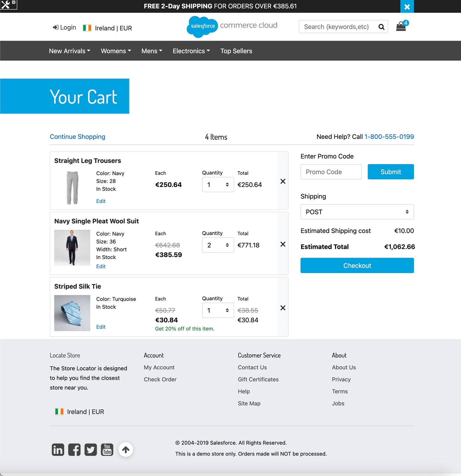Expand the Womens navigation menu
Screen dimensions: 461x476
click(116, 51)
